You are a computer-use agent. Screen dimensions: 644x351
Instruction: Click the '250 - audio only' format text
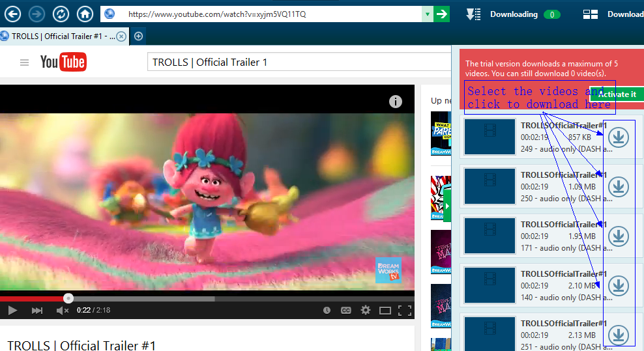tap(566, 199)
